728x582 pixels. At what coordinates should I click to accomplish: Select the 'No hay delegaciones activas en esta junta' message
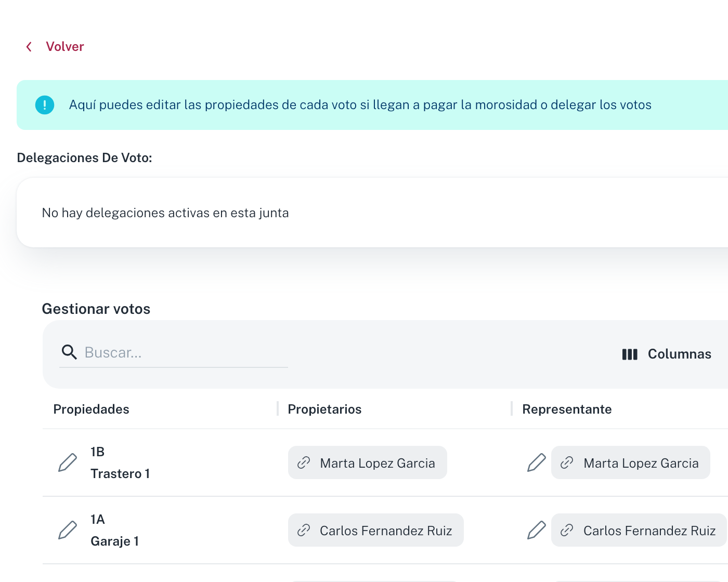[165, 213]
